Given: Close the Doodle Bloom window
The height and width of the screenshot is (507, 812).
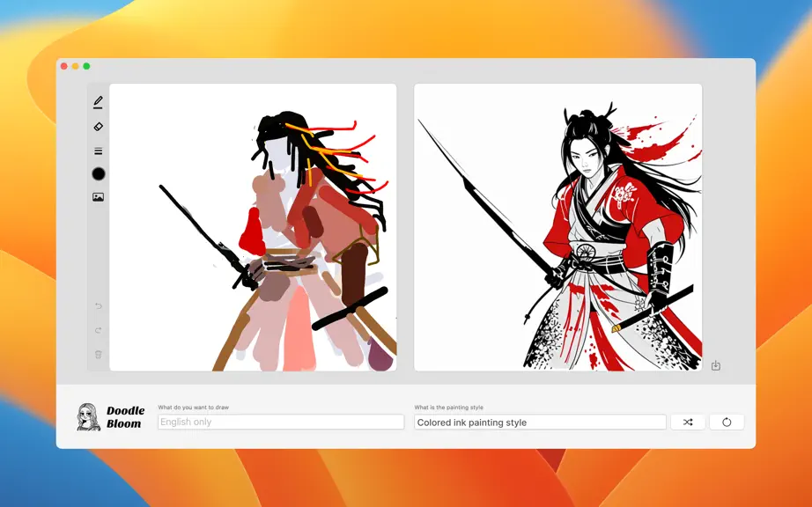Looking at the screenshot, I should (x=64, y=66).
